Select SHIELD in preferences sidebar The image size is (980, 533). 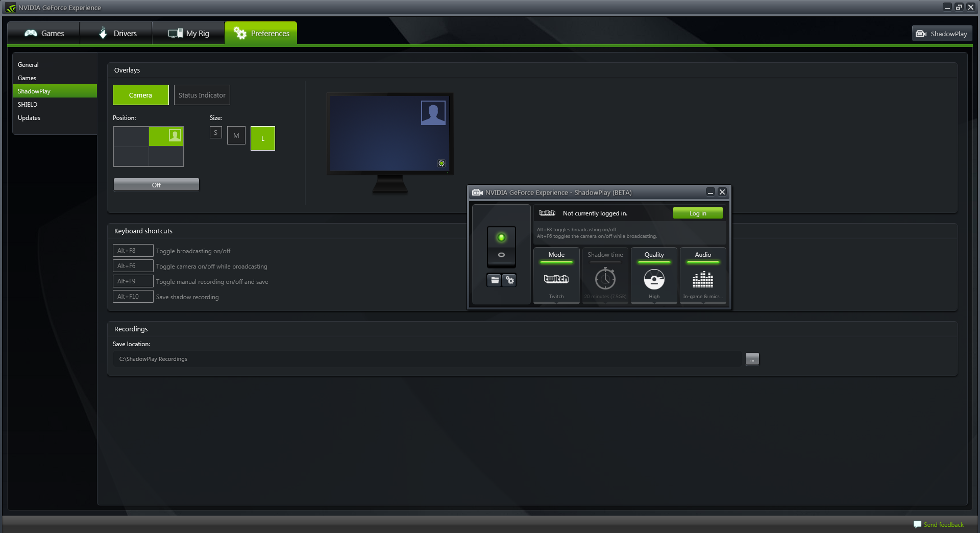[28, 105]
